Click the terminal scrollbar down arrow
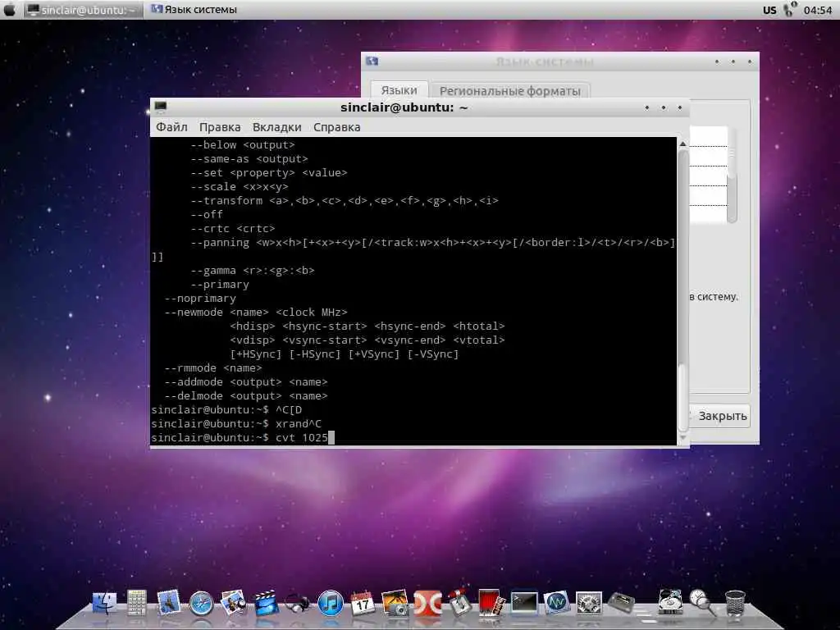840x630 pixels. 682,438
